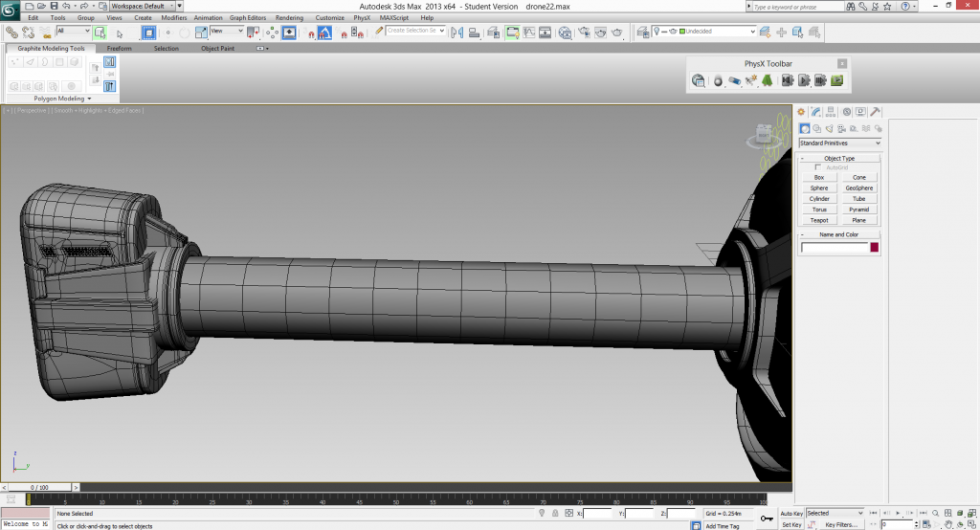This screenshot has width=980, height=530.
Task: Open the Modifiers menu
Action: 174,17
